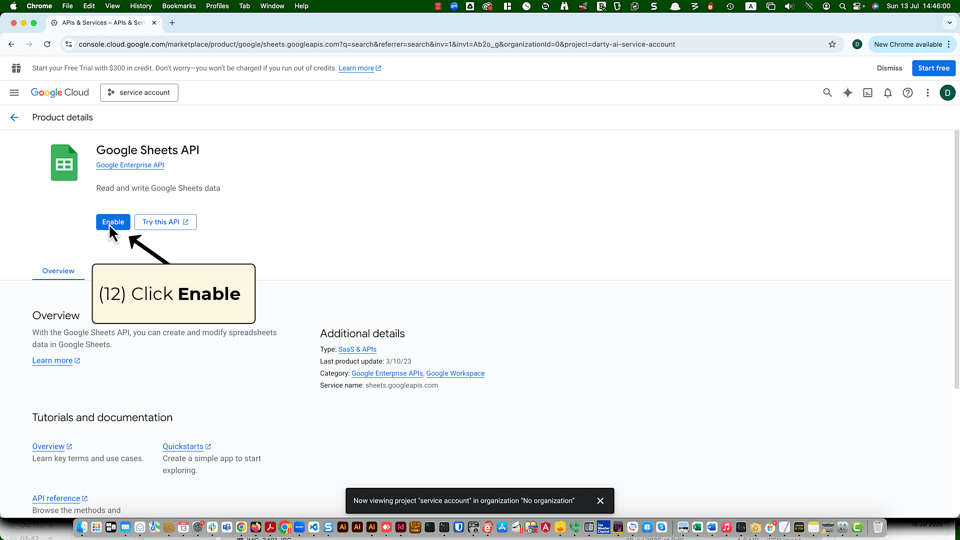Screen dimensions: 960x540
Task: Open the Google Cloud navigation hamburger menu
Action: (14, 92)
